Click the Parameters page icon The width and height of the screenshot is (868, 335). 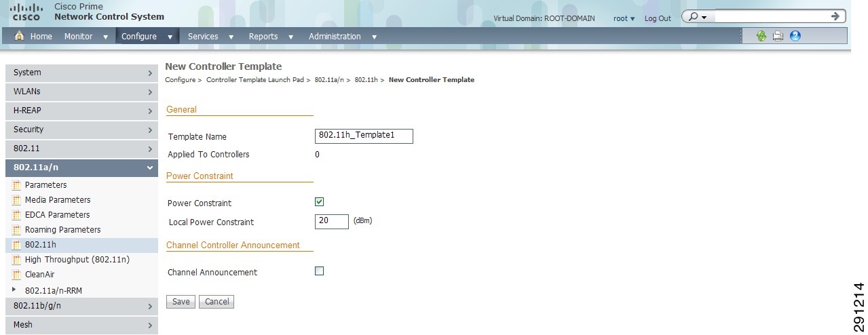click(17, 185)
